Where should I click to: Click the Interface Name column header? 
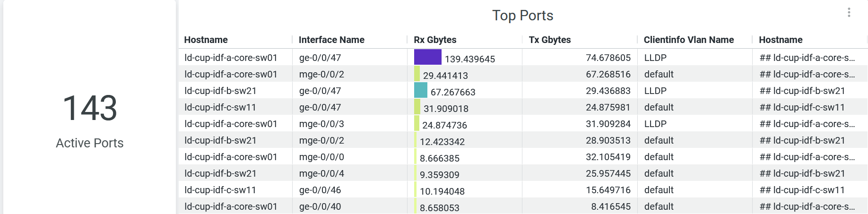click(x=331, y=40)
